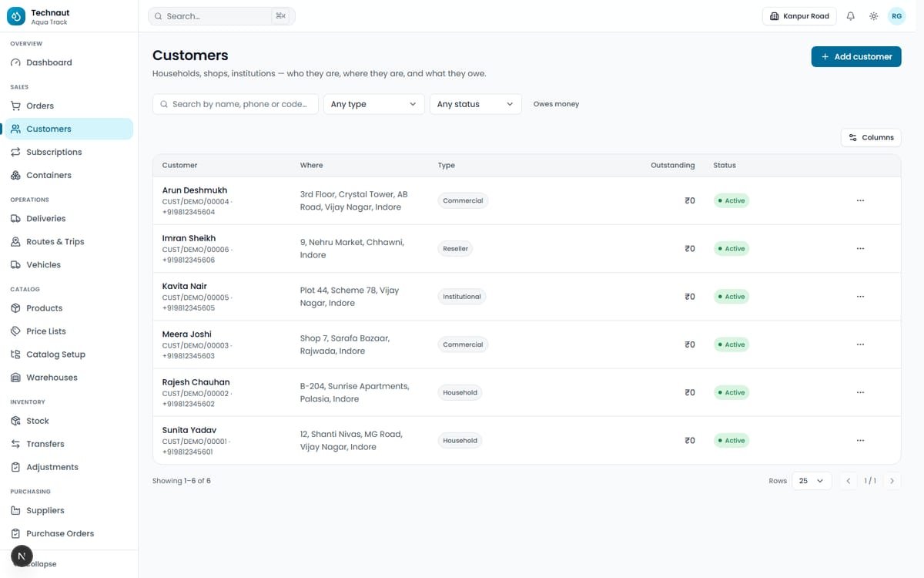Open row actions for Rajesh Chauhan
This screenshot has width=924, height=578.
pyautogui.click(x=860, y=392)
